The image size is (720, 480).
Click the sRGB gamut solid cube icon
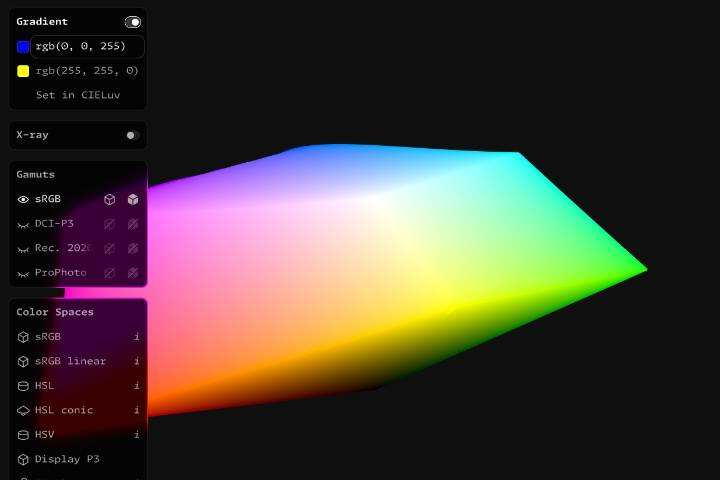[x=132, y=199]
